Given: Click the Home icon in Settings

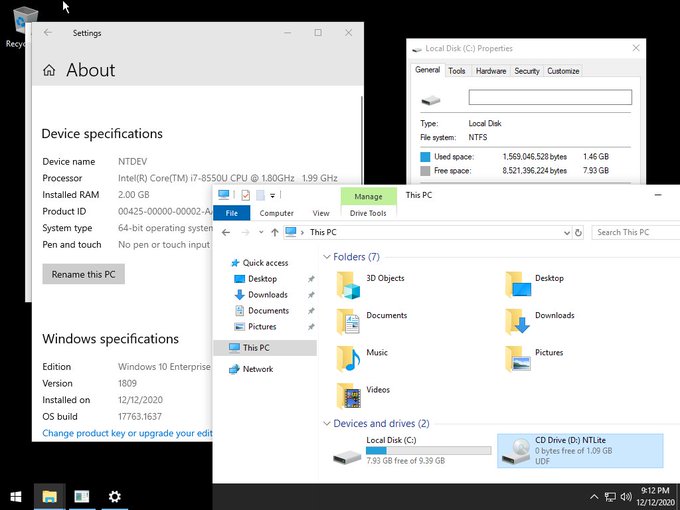Looking at the screenshot, I should click(x=49, y=70).
